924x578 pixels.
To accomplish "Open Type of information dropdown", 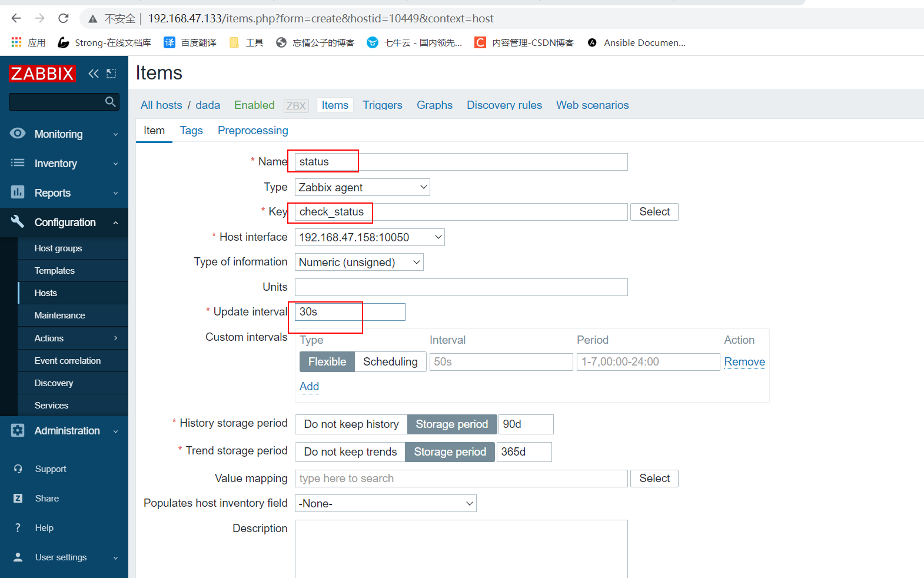I will pos(359,262).
